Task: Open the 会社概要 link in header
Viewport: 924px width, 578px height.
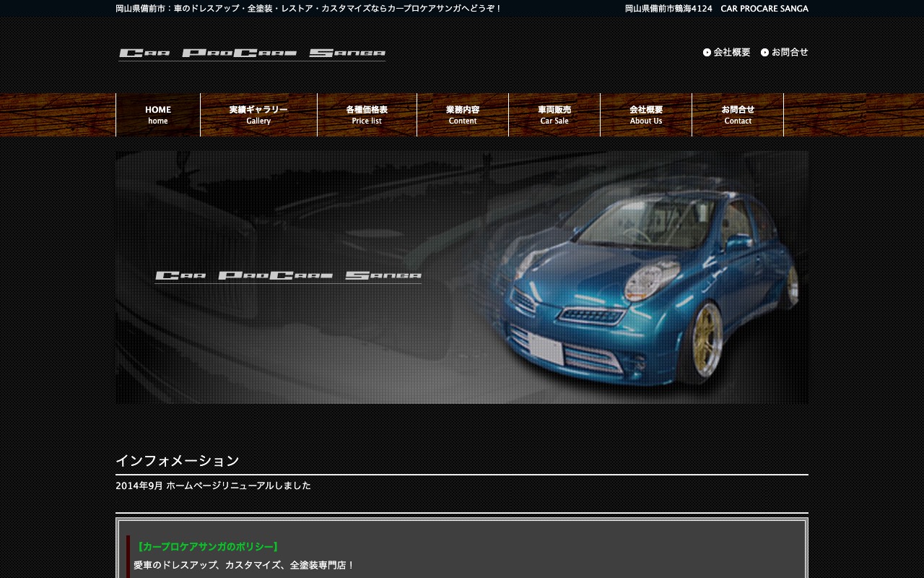Action: (x=732, y=52)
